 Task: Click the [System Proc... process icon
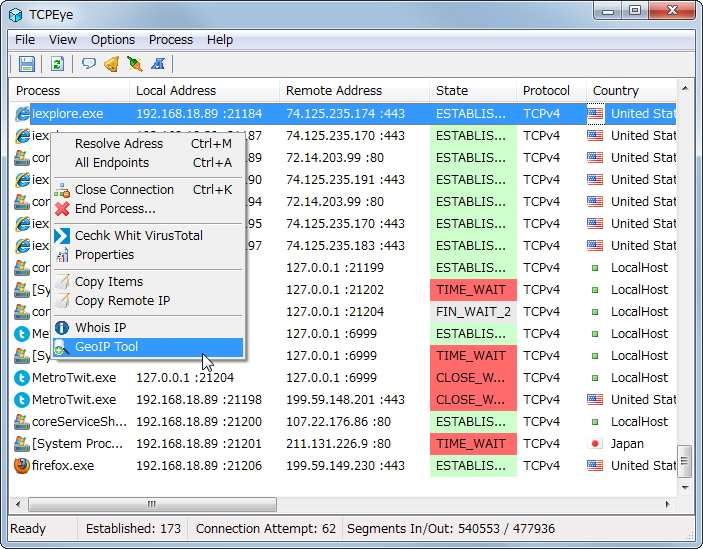tap(22, 444)
